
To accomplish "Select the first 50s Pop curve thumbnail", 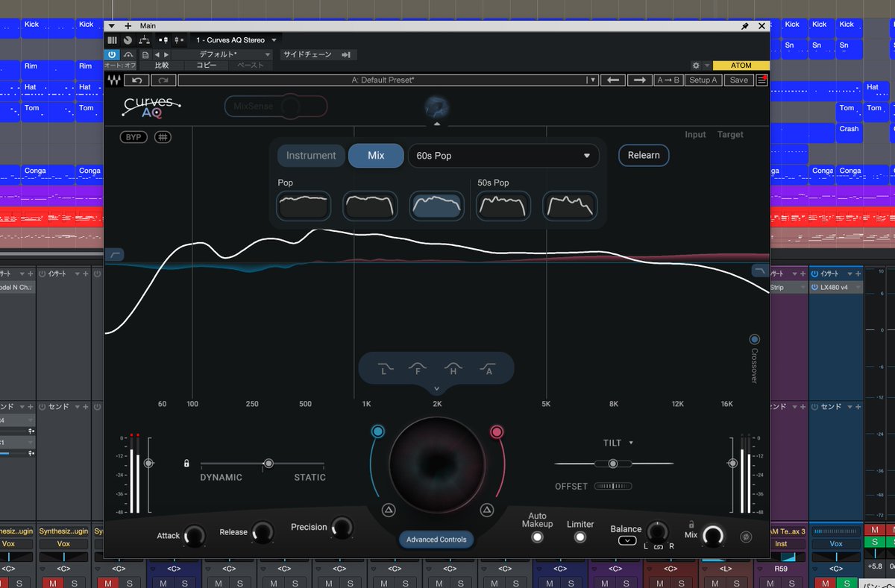I will [504, 206].
